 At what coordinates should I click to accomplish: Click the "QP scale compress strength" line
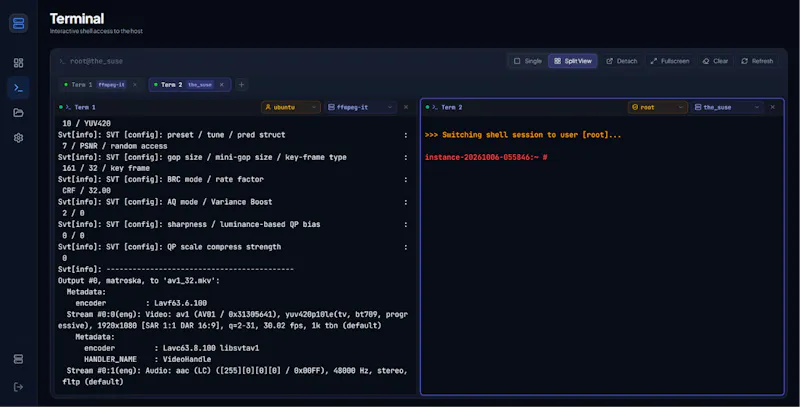(169, 247)
